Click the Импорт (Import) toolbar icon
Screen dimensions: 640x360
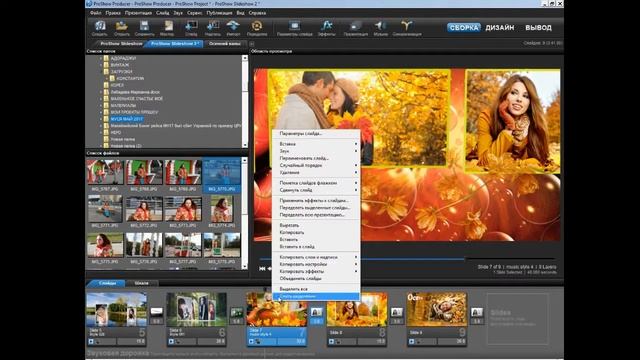[x=233, y=28]
